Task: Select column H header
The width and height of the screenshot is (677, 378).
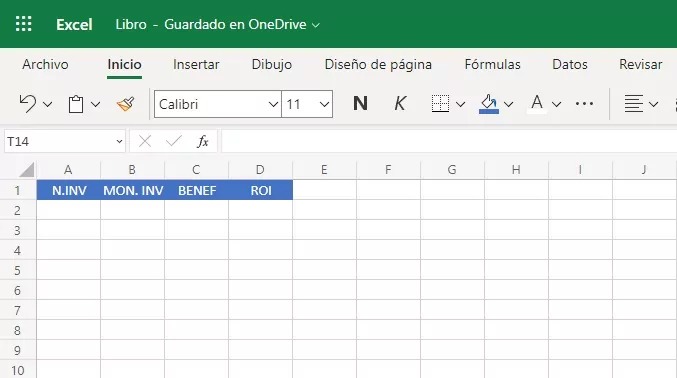Action: pyautogui.click(x=516, y=170)
